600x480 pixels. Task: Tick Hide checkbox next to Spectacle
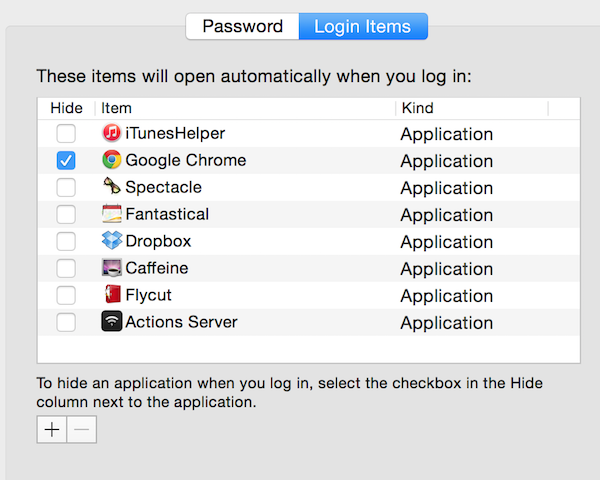point(66,187)
